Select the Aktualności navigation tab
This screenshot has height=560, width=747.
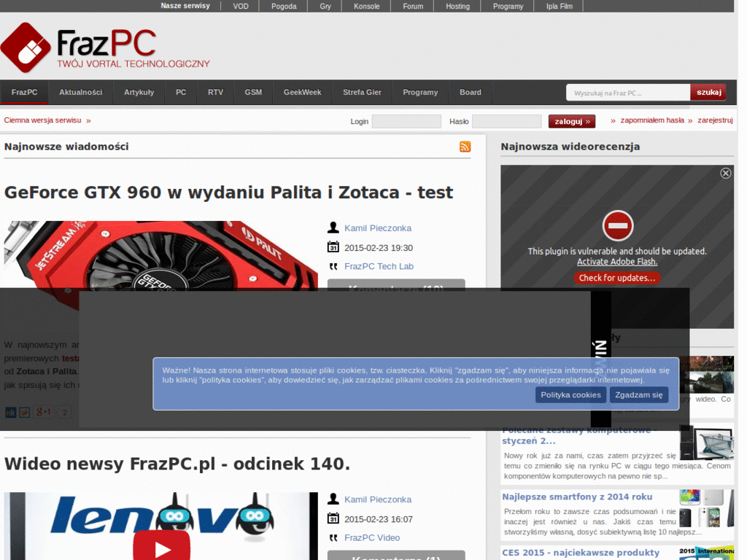pyautogui.click(x=80, y=93)
